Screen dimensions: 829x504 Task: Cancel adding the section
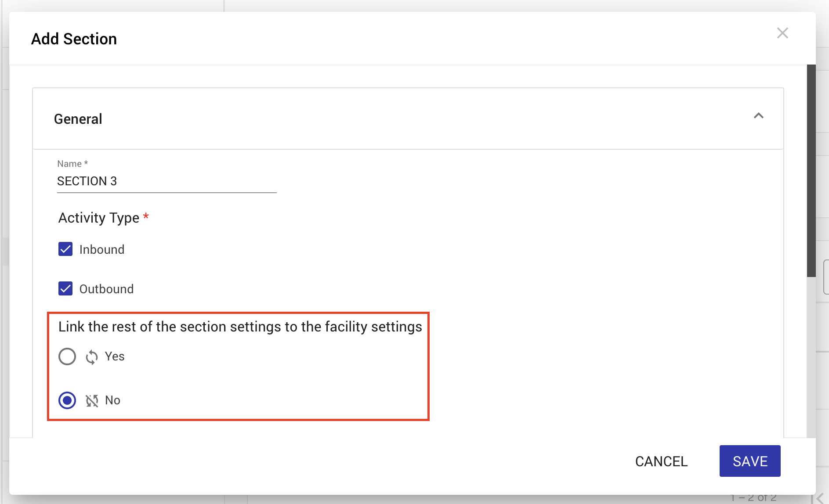pos(661,461)
